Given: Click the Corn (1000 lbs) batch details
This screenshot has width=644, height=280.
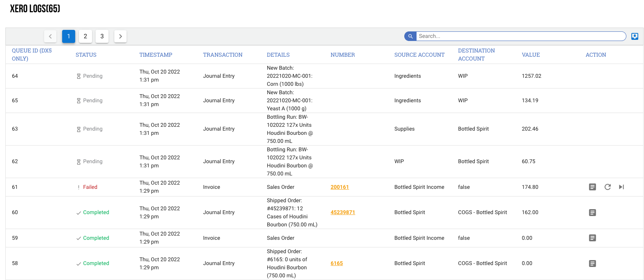Looking at the screenshot, I should click(x=290, y=76).
